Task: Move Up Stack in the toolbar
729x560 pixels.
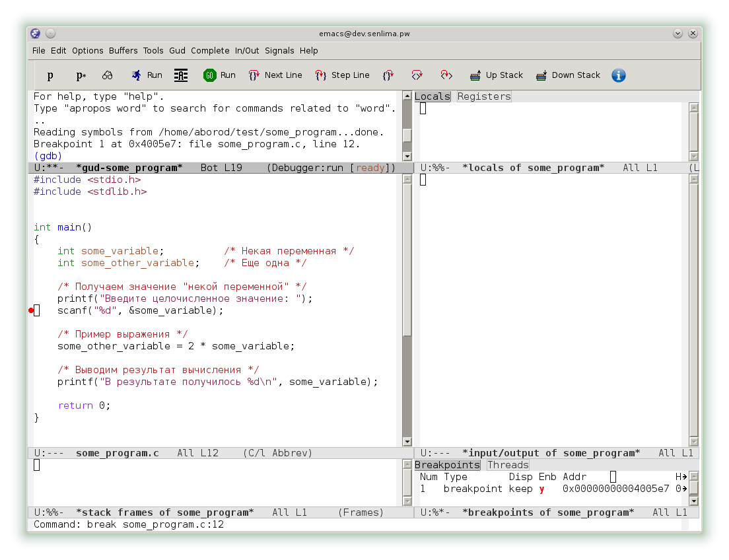Action: pos(475,75)
